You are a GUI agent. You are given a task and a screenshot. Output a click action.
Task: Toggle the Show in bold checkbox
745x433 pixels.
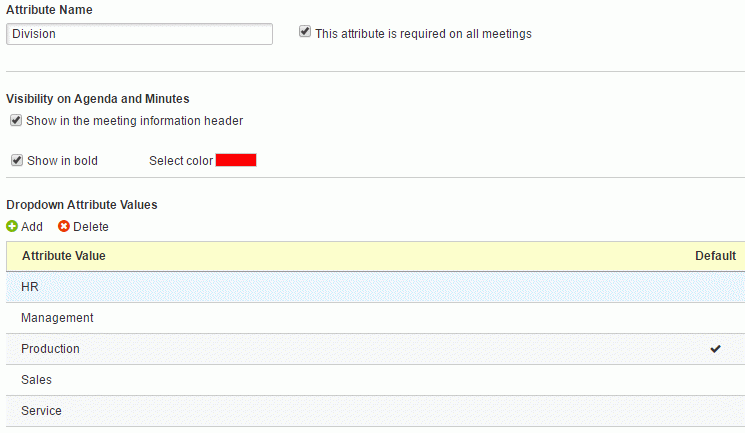click(17, 160)
